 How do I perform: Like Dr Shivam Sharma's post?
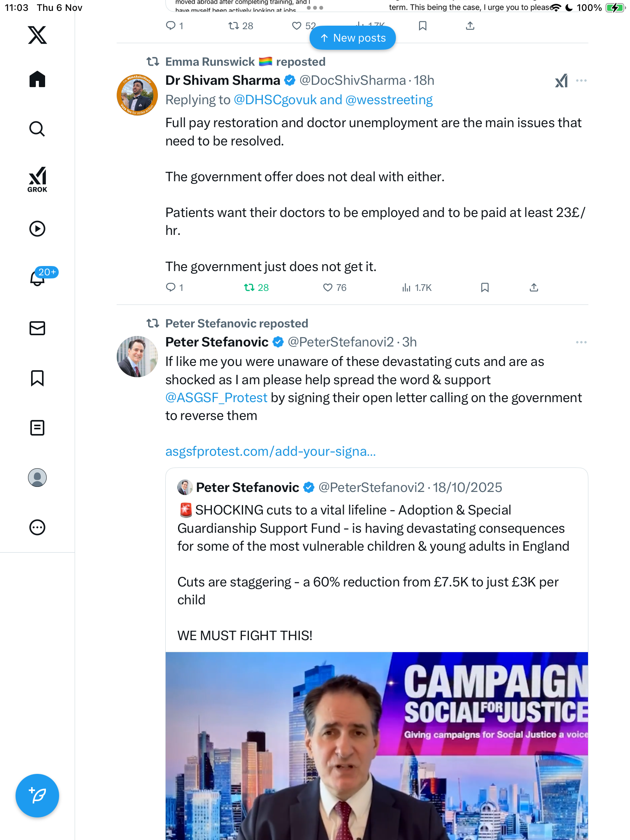[328, 288]
